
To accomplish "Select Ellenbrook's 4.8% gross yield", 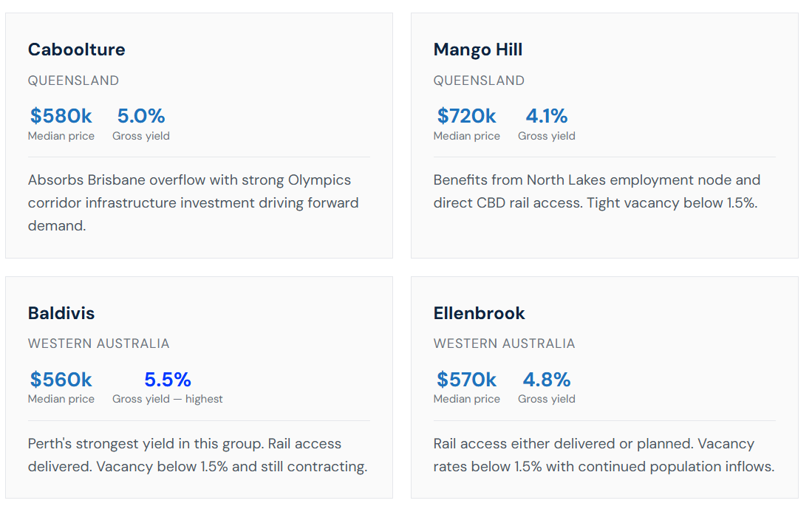I will click(x=546, y=380).
